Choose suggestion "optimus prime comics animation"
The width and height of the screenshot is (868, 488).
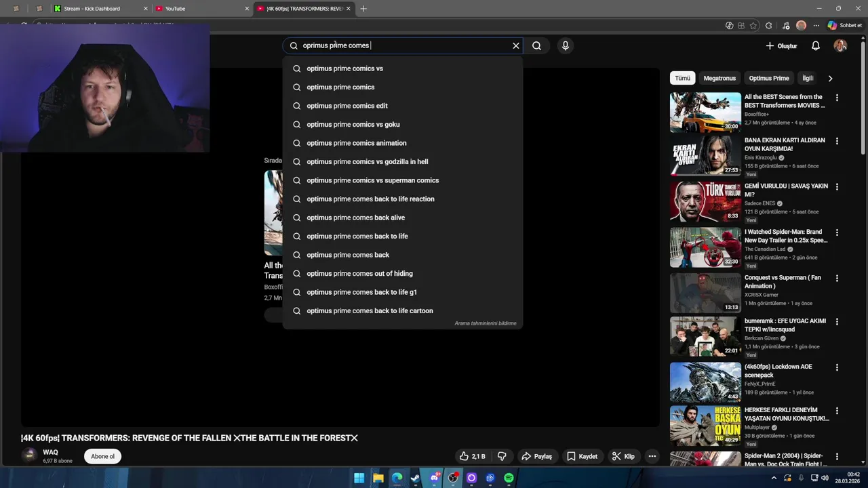click(403, 143)
